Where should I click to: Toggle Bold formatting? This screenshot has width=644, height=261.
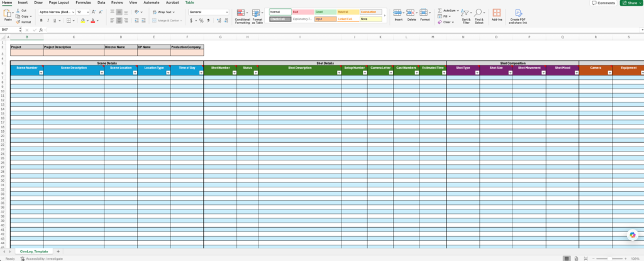coord(41,20)
